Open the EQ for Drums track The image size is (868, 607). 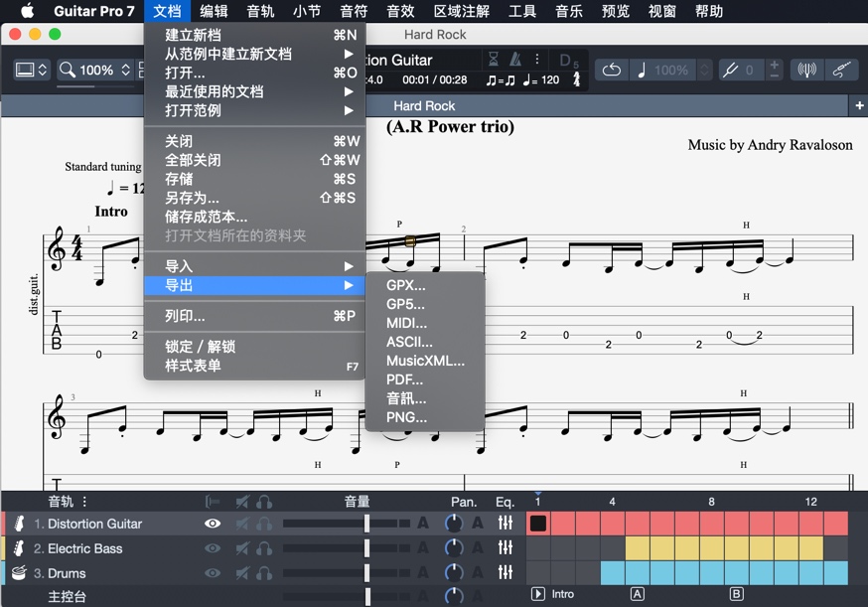[505, 572]
